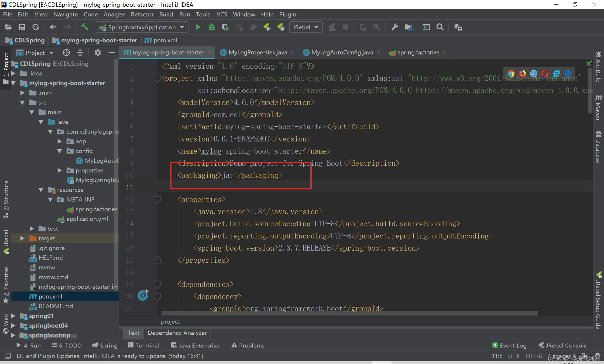
Task: Collapse the properties tag fold marker
Action: 157,199
